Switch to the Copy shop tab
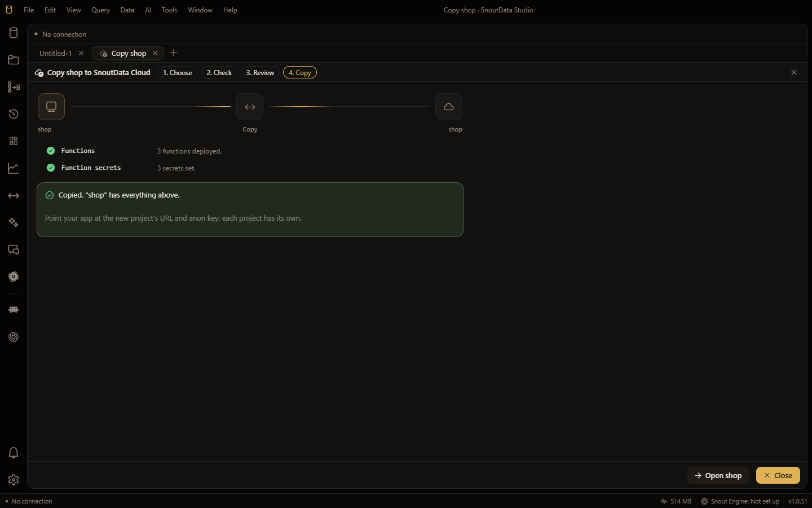 pyautogui.click(x=129, y=53)
